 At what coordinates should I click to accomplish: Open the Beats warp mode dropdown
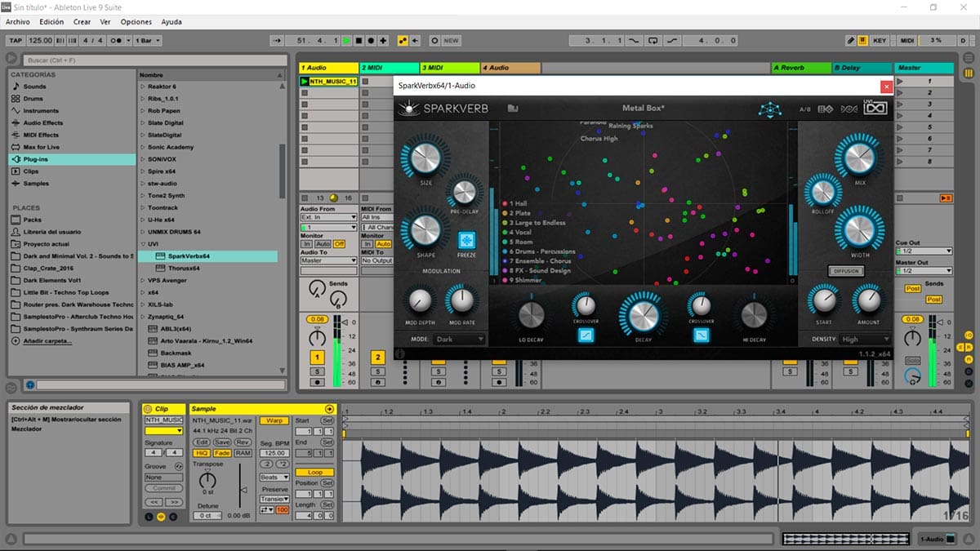click(x=274, y=477)
